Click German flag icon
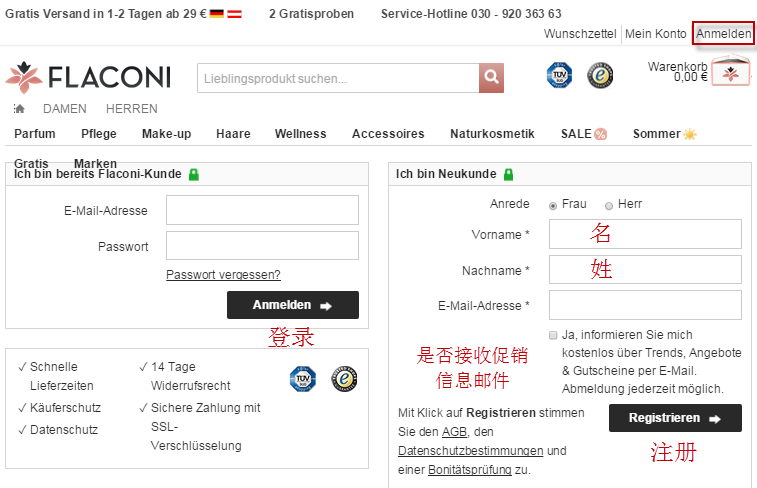Image resolution: width=757 pixels, height=488 pixels. point(217,14)
